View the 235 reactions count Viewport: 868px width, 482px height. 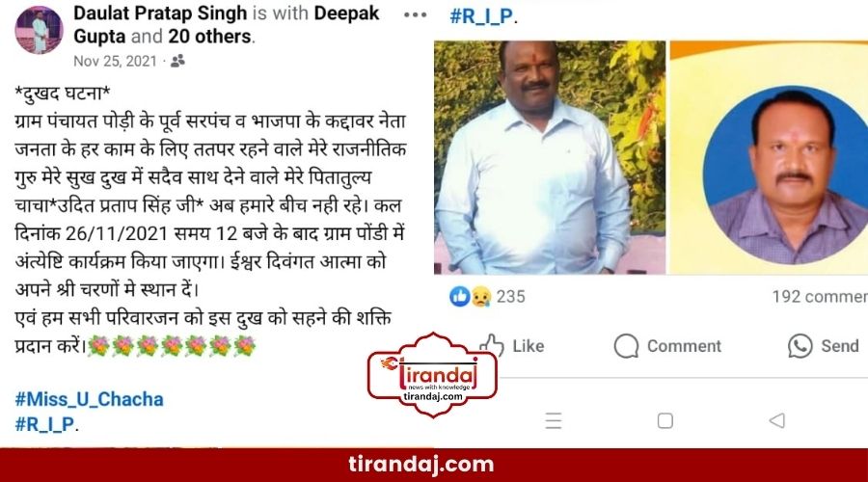coord(510,297)
